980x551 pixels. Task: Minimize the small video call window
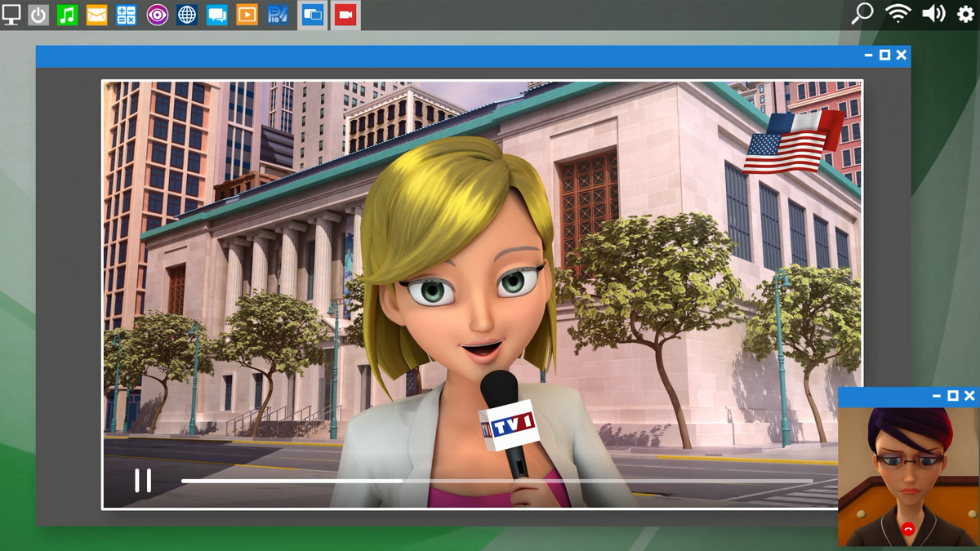coord(937,396)
